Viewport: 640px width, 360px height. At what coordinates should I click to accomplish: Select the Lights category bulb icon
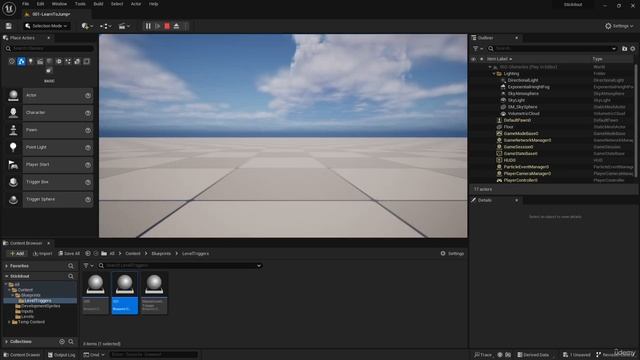click(31, 61)
